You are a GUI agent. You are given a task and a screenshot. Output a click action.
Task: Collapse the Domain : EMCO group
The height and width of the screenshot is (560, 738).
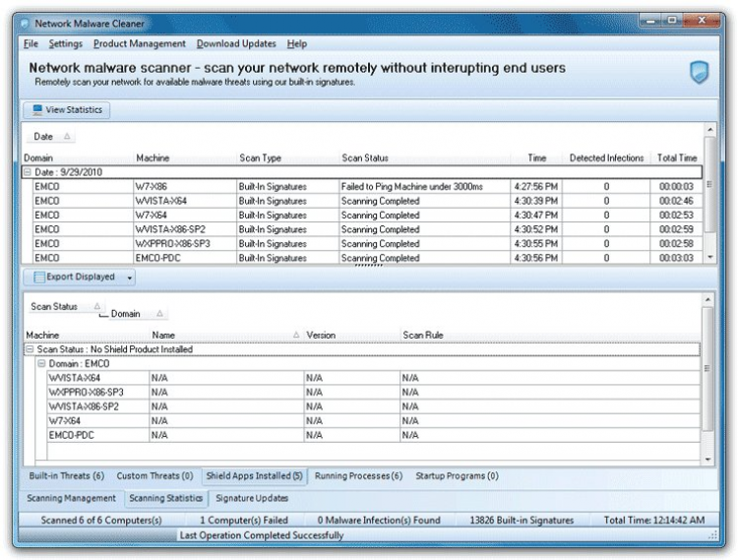(41, 364)
